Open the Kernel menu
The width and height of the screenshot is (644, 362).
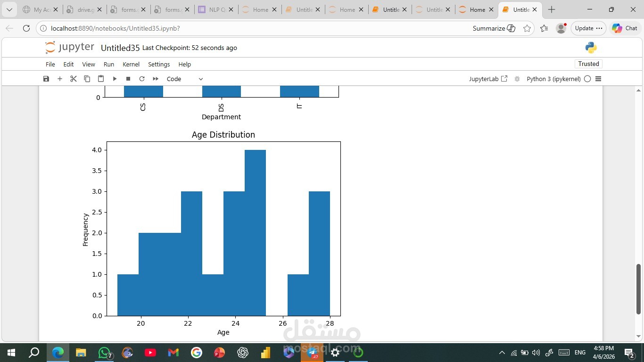click(131, 64)
